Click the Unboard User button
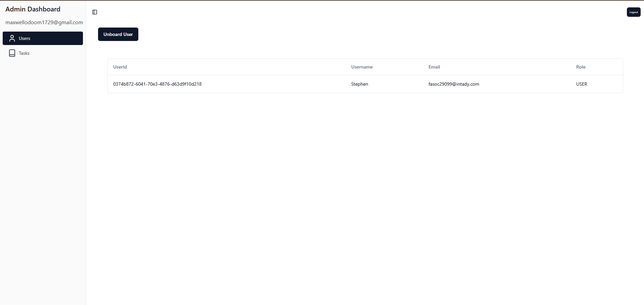 (118, 34)
